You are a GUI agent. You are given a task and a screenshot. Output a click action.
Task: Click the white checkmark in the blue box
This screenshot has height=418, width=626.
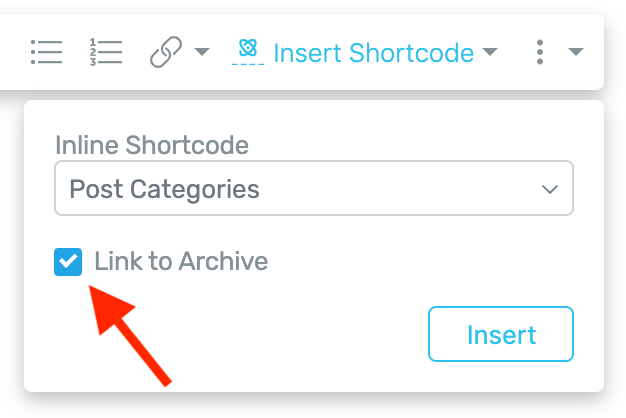coord(68,261)
